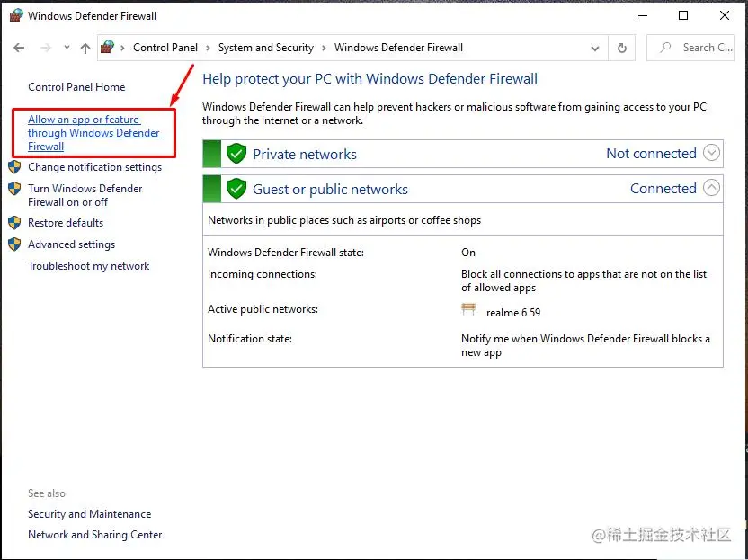This screenshot has height=560, width=748.
Task: Select Restore defaults
Action: click(x=66, y=223)
